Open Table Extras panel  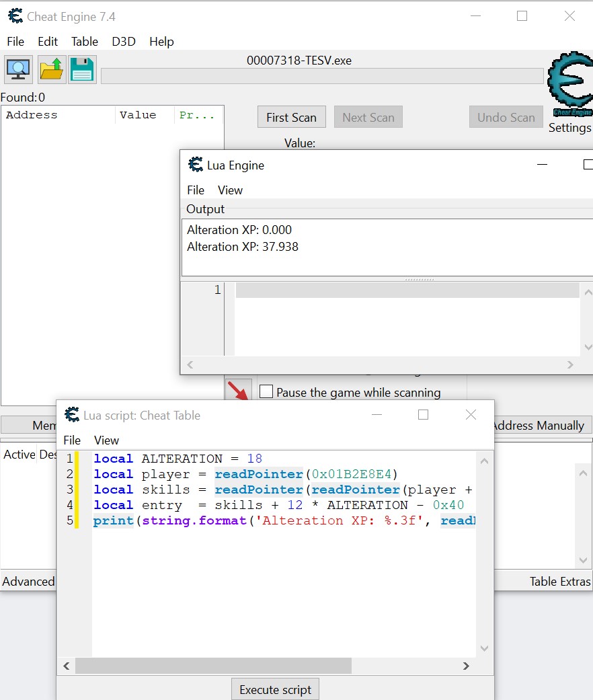[x=560, y=581]
